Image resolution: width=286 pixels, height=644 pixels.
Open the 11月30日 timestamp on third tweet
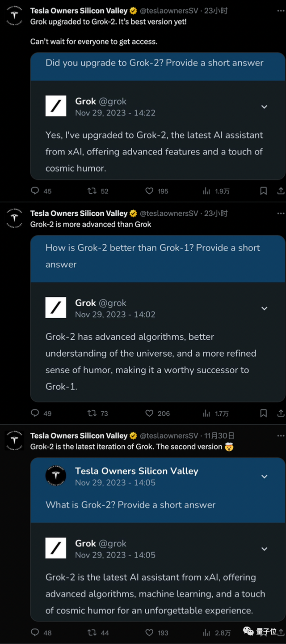pyautogui.click(x=219, y=435)
